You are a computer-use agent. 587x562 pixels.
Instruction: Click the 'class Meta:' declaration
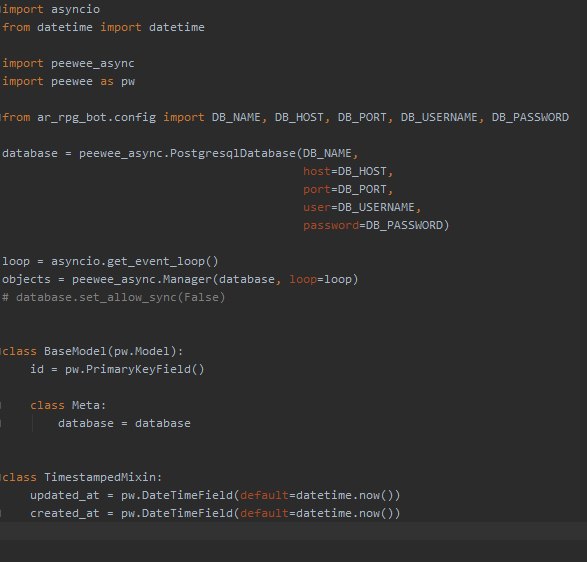click(x=68, y=405)
